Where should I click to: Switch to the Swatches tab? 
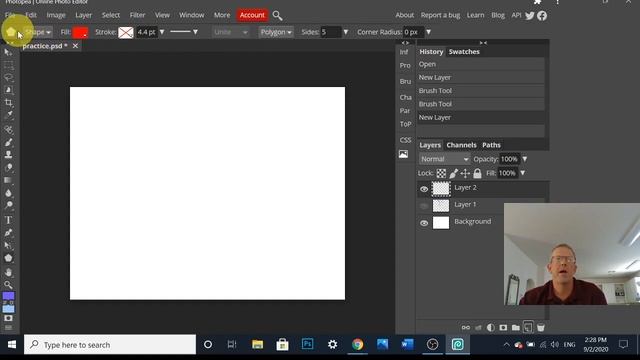click(464, 51)
